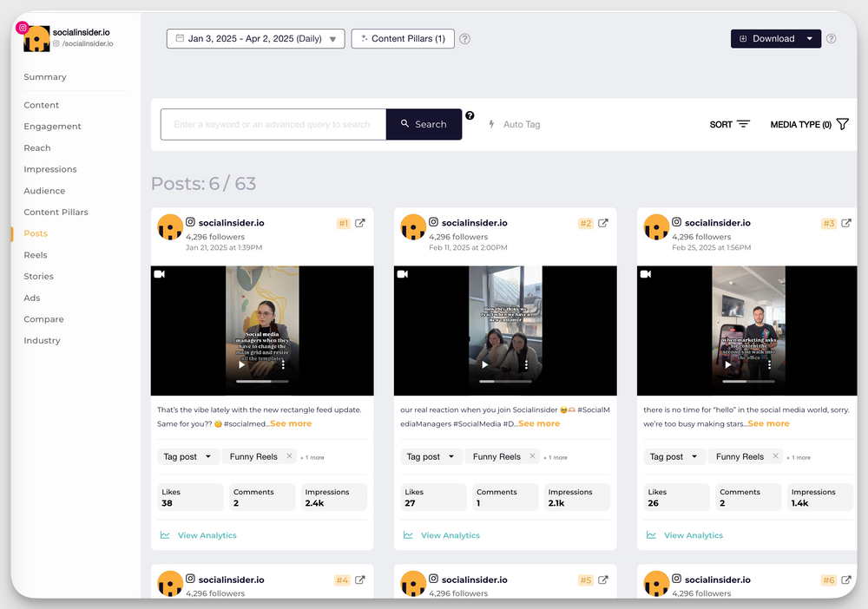Click the View Analytics chart icon on post #1
The width and height of the screenshot is (868, 609).
pyautogui.click(x=166, y=535)
